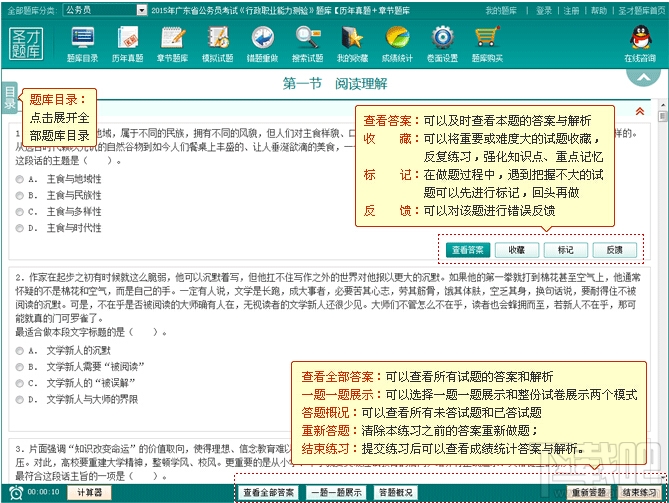This screenshot has width=669, height=503.
Task: Select option B 文学新人需要“被阅读”
Action: click(x=20, y=367)
